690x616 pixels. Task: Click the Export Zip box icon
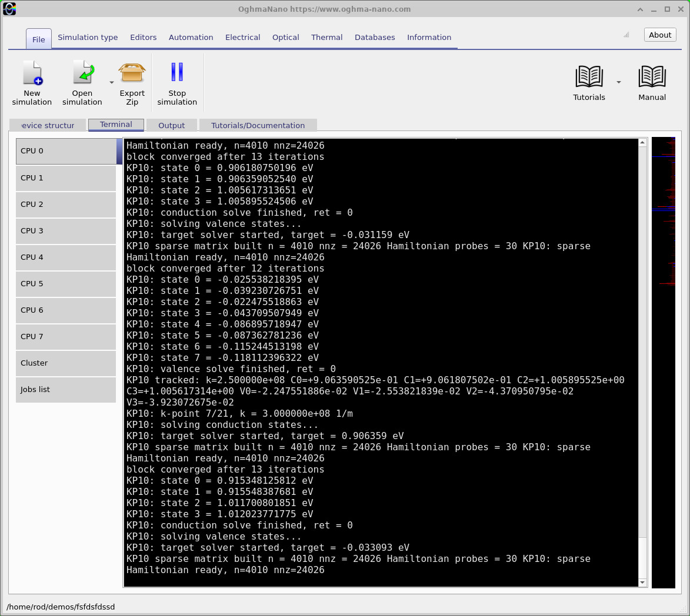click(x=132, y=73)
